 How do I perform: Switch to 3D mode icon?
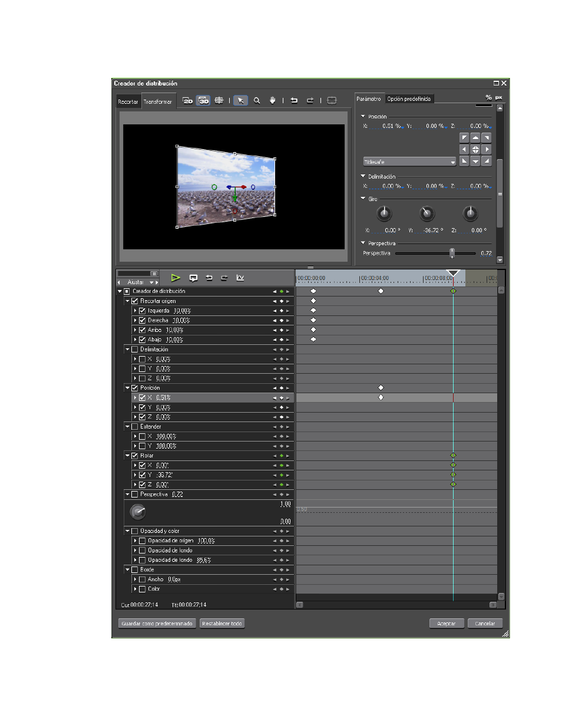click(203, 101)
